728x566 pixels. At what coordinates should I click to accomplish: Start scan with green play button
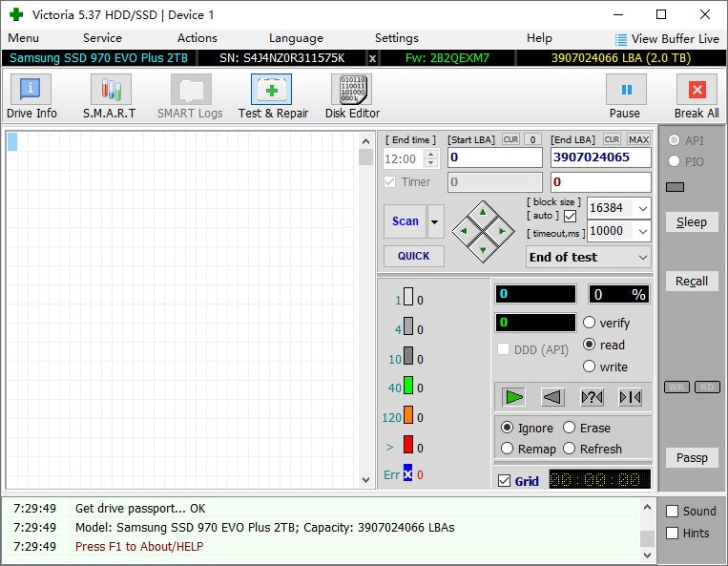coord(513,397)
